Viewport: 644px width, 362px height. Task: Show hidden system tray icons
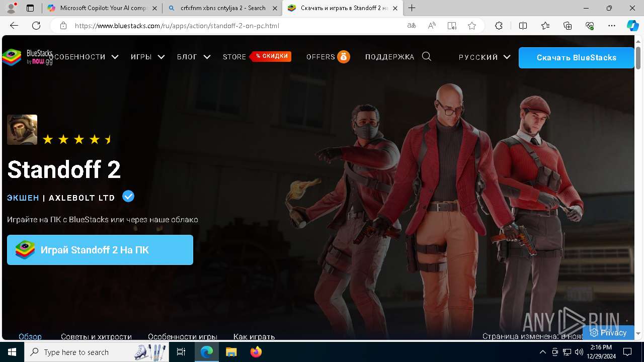pos(542,352)
